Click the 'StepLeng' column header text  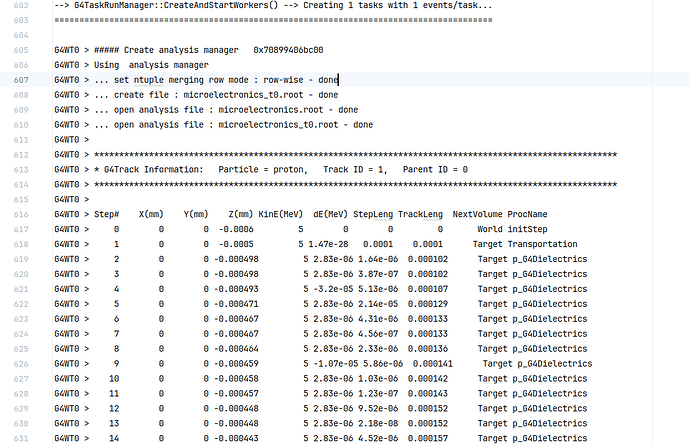(376, 215)
